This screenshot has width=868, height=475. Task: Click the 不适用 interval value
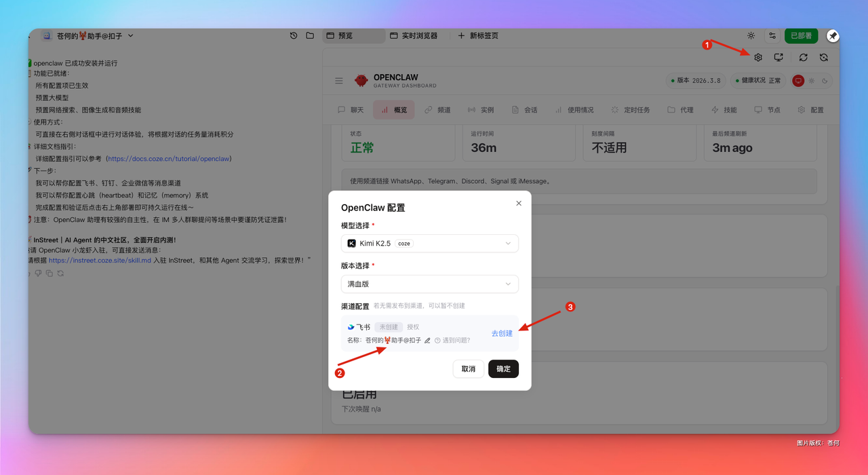(609, 148)
